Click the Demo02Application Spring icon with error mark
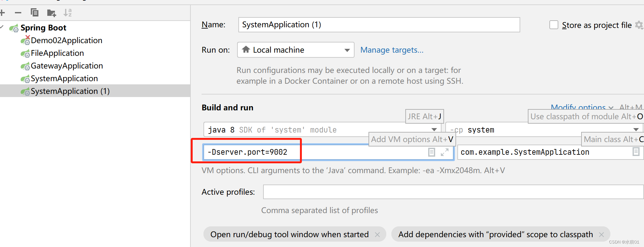The image size is (644, 247). (25, 40)
